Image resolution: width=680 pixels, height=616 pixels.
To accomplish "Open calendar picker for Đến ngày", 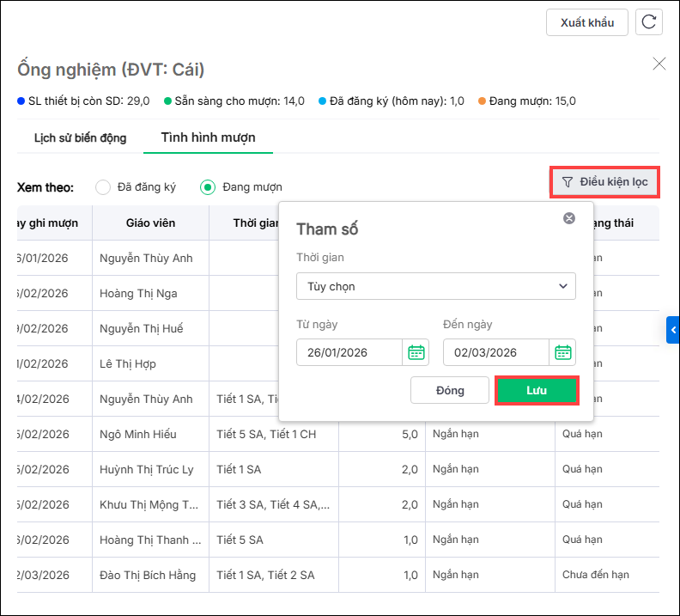I will click(563, 352).
